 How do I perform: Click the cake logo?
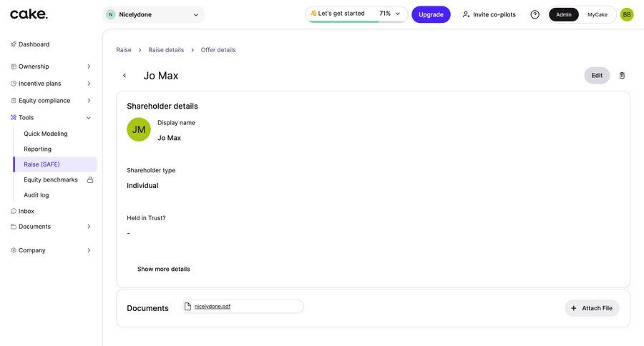coord(29,14)
